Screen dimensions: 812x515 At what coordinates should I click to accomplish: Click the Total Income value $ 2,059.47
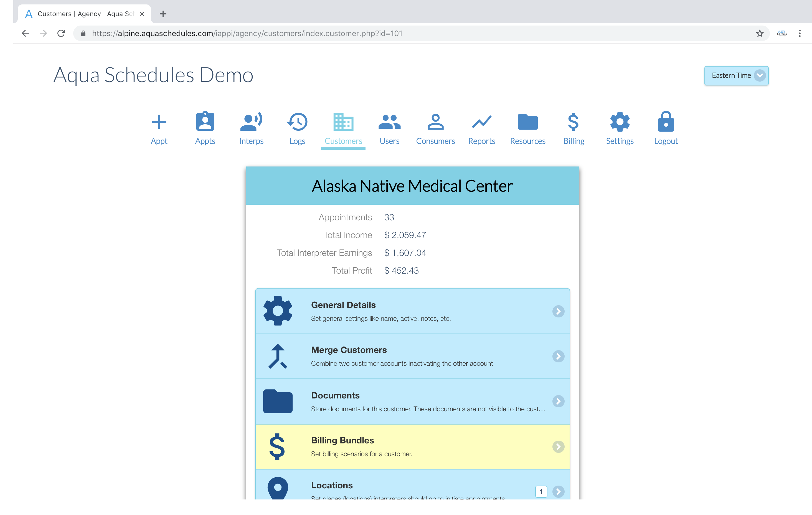(405, 235)
